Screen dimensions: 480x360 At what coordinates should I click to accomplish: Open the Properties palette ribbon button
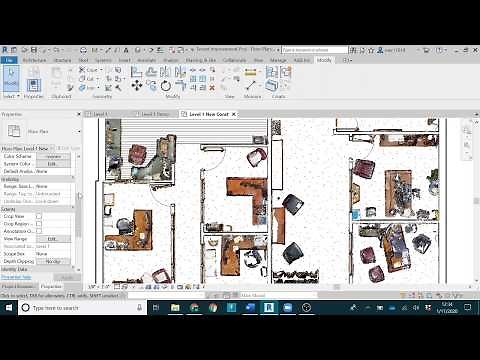[x=34, y=85]
